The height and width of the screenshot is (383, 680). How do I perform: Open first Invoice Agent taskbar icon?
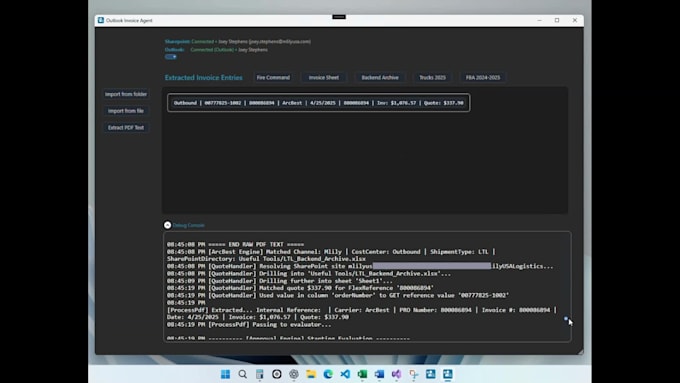431,374
